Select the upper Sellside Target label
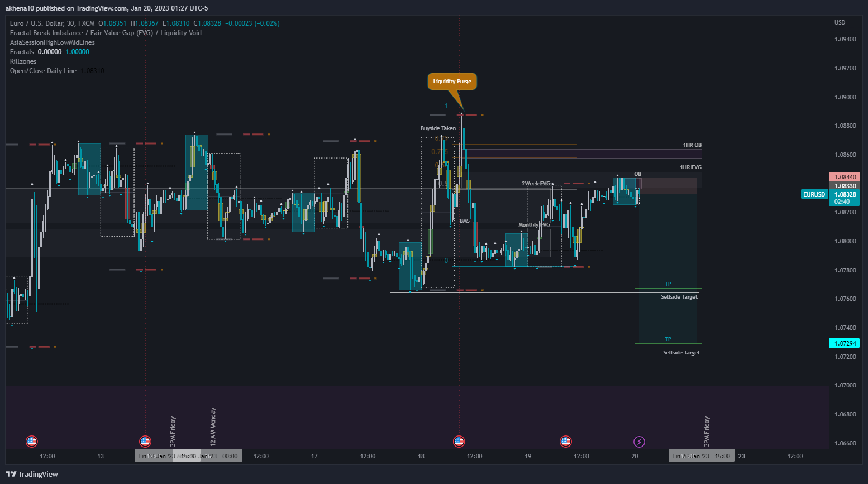Viewport: 868px width, 484px height. pyautogui.click(x=679, y=297)
